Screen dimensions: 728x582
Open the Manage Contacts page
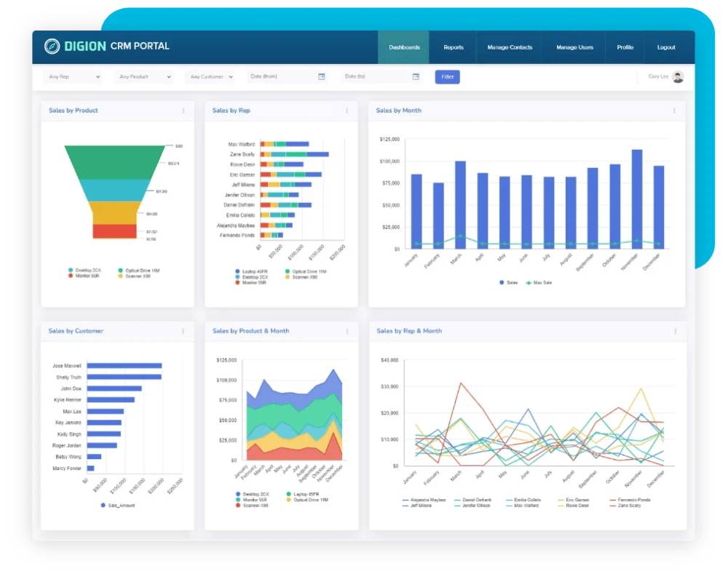coord(511,47)
